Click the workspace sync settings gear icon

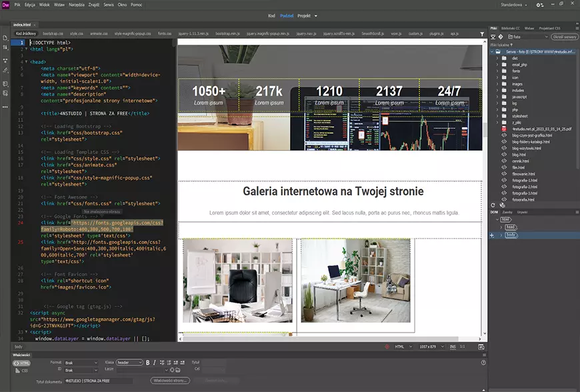pos(540,5)
